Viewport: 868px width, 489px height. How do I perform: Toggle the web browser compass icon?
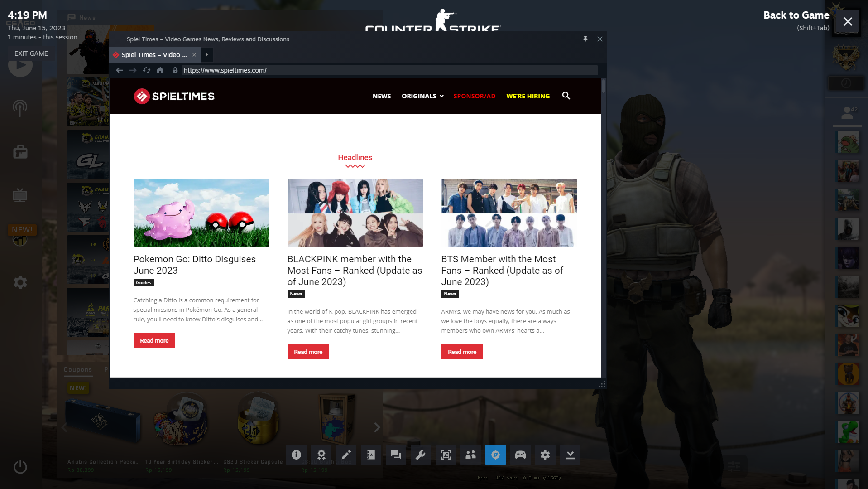pyautogui.click(x=495, y=455)
